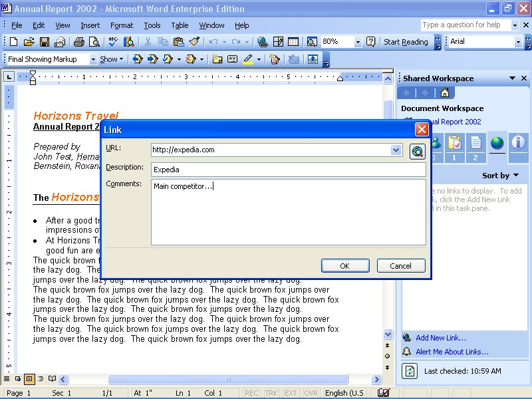The height and width of the screenshot is (399, 532).
Task: Toggle OVR overtype mode in the status bar
Action: pyautogui.click(x=310, y=393)
